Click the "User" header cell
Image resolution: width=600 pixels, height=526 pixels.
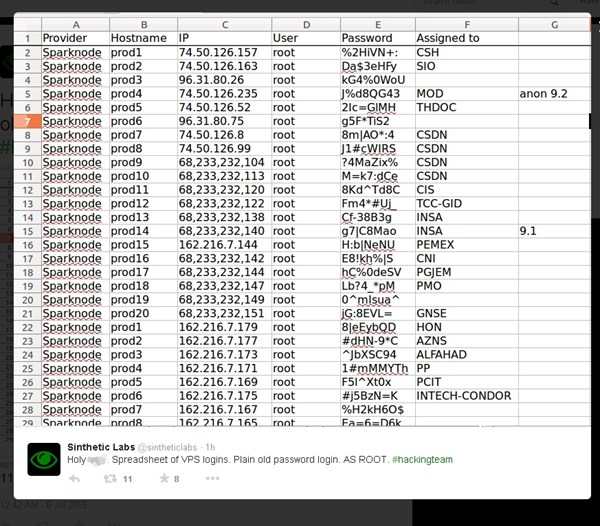(307, 38)
